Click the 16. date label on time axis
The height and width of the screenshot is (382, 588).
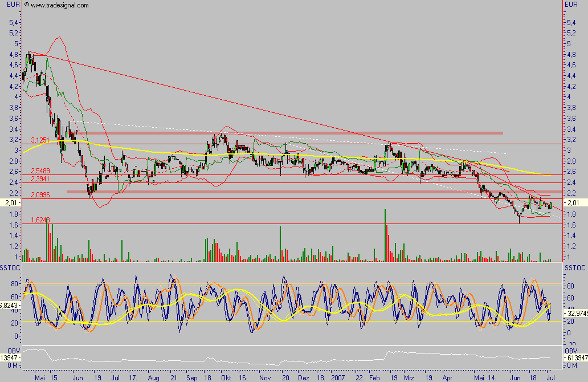(243, 378)
